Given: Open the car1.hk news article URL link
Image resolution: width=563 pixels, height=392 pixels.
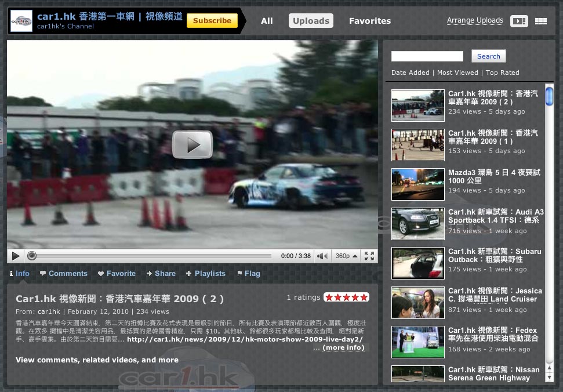Looking at the screenshot, I should 245,339.
